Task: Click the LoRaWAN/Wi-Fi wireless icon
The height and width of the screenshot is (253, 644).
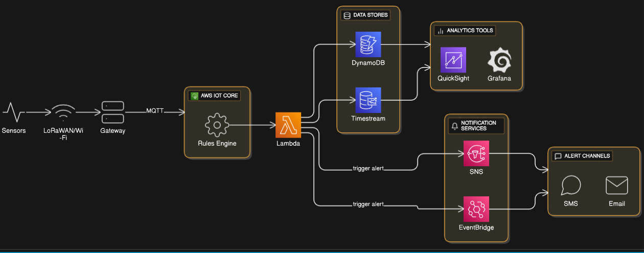Action: (64, 111)
